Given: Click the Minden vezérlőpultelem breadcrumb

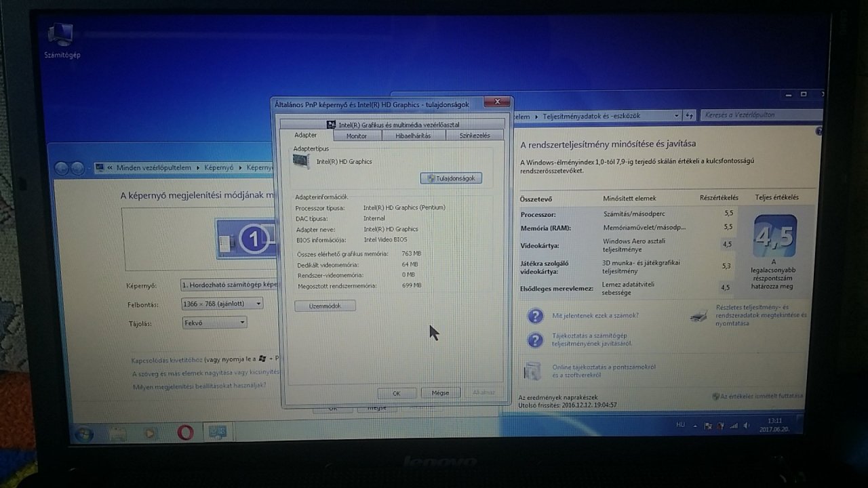Looking at the screenshot, I should coord(154,167).
